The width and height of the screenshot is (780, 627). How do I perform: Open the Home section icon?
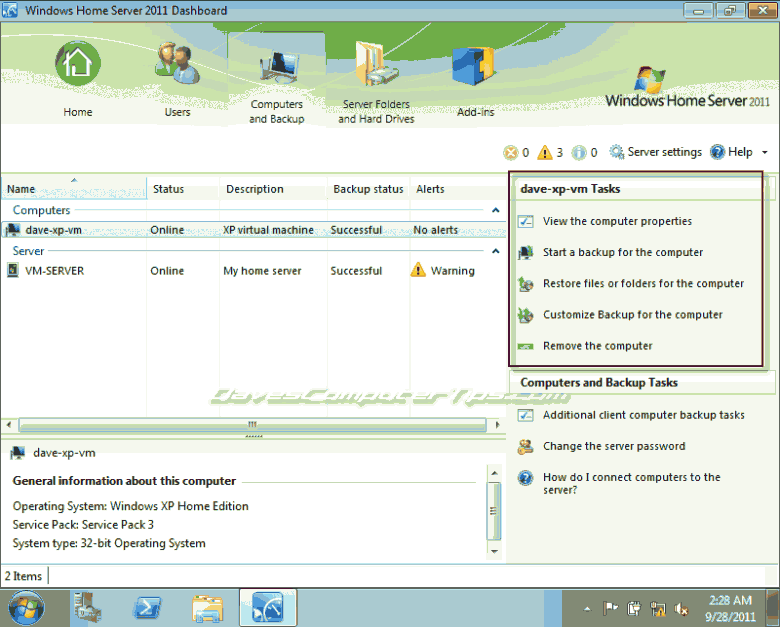click(78, 63)
